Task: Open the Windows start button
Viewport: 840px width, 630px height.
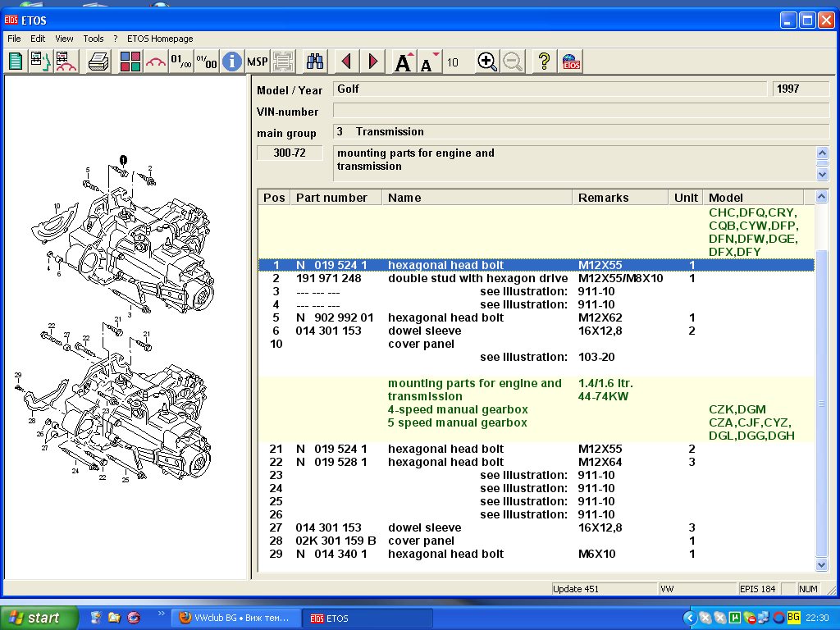Action: pos(39,618)
